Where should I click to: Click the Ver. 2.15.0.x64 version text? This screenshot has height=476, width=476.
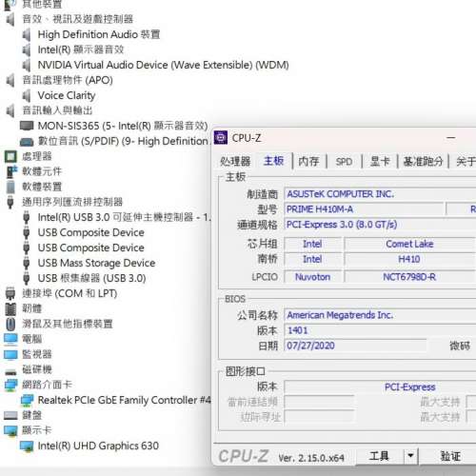311,458
